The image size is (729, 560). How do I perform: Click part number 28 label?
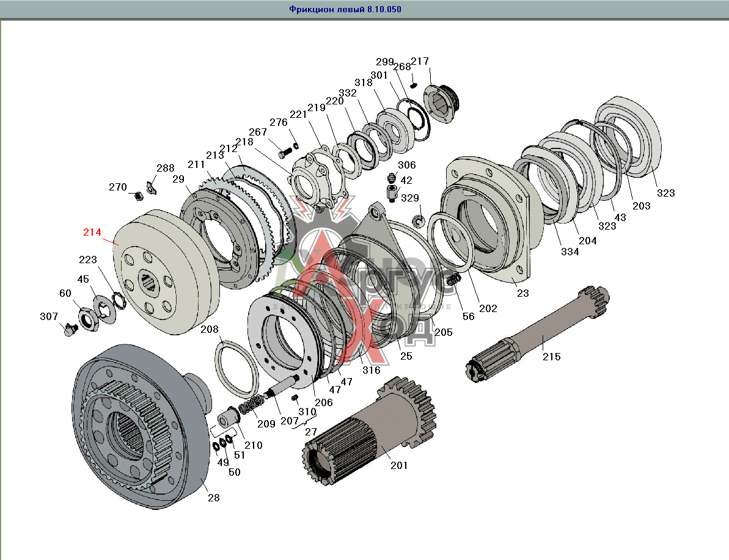(x=213, y=498)
